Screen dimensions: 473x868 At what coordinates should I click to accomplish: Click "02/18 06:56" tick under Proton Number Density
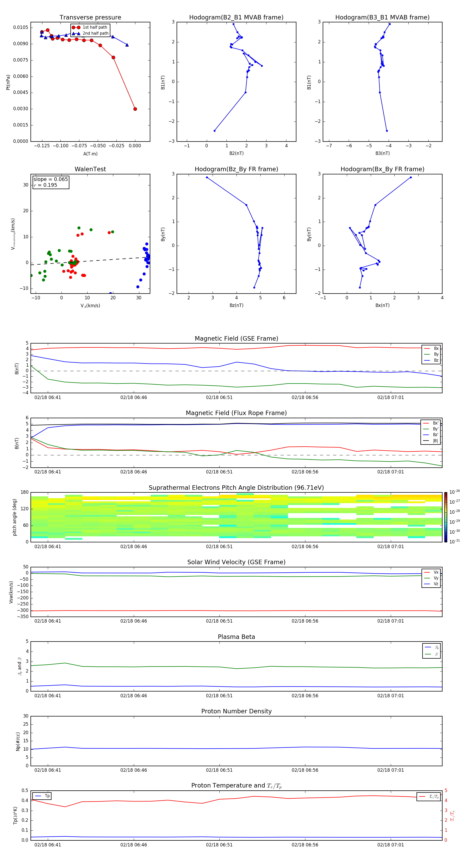pyautogui.click(x=305, y=770)
